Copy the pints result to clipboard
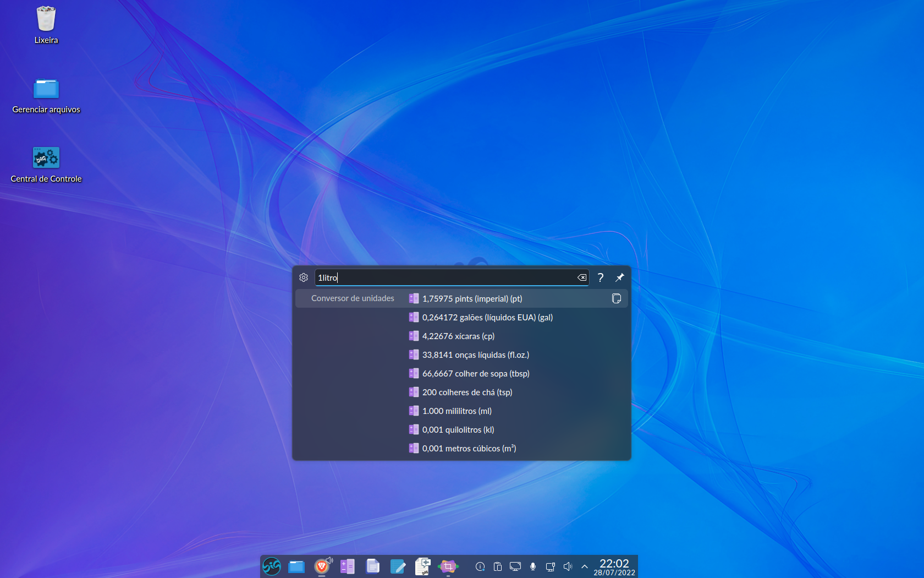 click(x=617, y=298)
